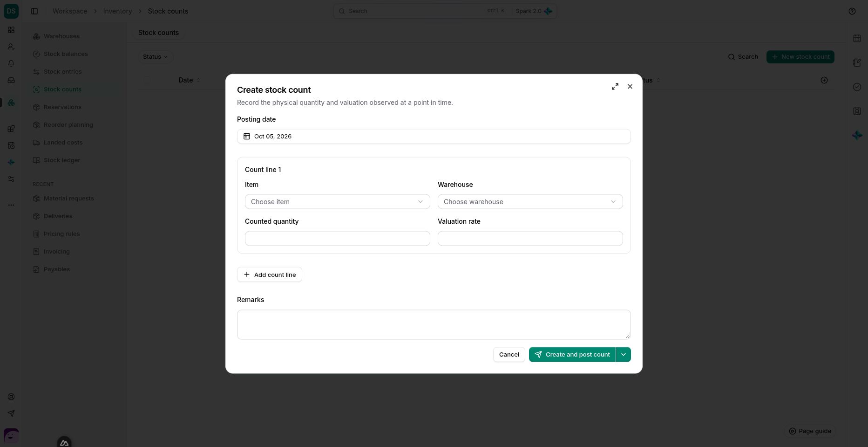Open recent Pricing rules
The width and height of the screenshot is (868, 447).
(75, 234)
